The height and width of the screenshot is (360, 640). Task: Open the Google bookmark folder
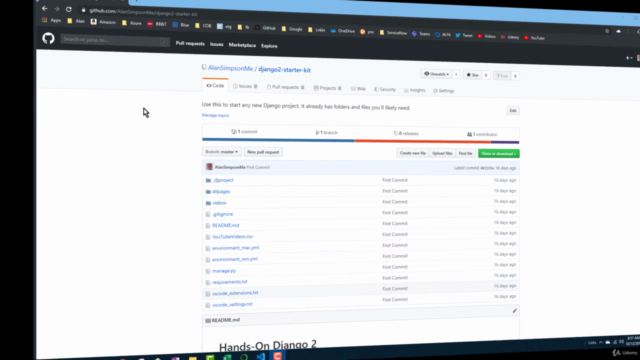click(x=292, y=29)
